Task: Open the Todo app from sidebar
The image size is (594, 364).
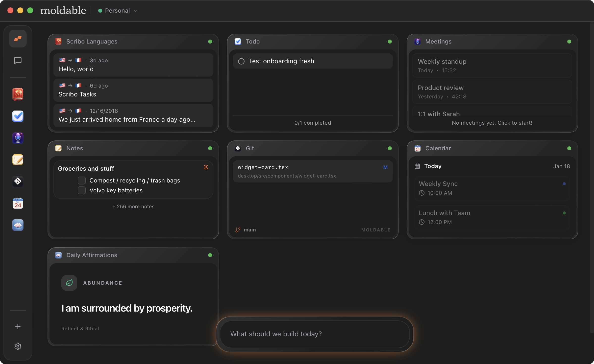Action: point(18,116)
